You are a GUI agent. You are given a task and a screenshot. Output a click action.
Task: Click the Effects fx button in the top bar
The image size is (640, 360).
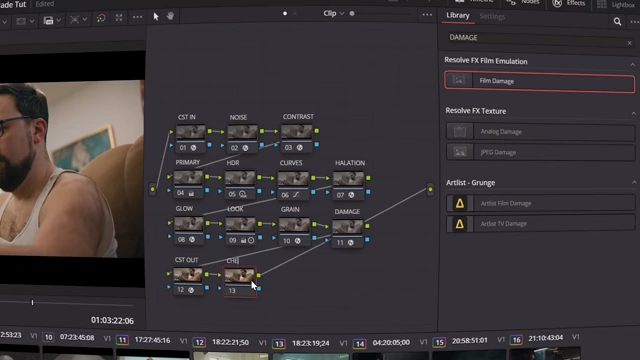point(568,3)
